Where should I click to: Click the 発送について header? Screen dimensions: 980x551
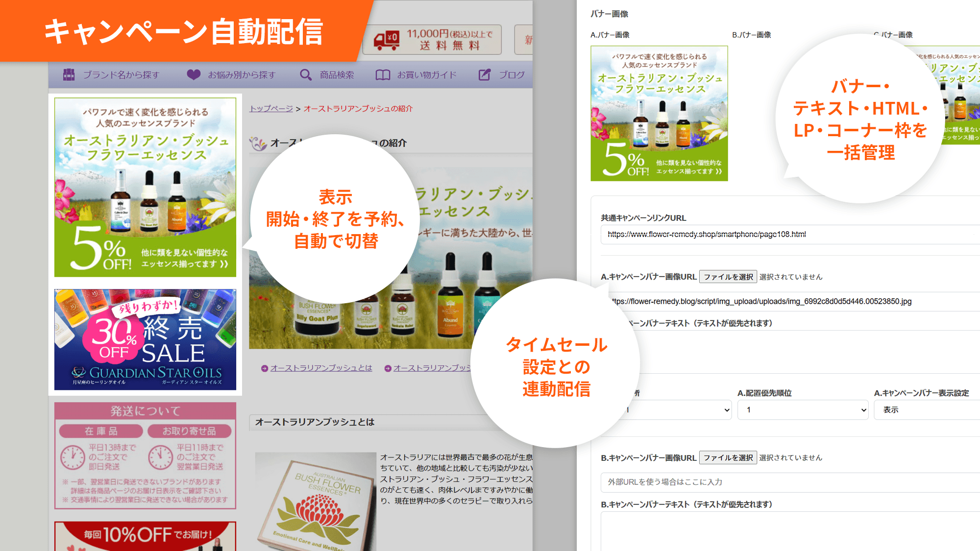tap(145, 411)
